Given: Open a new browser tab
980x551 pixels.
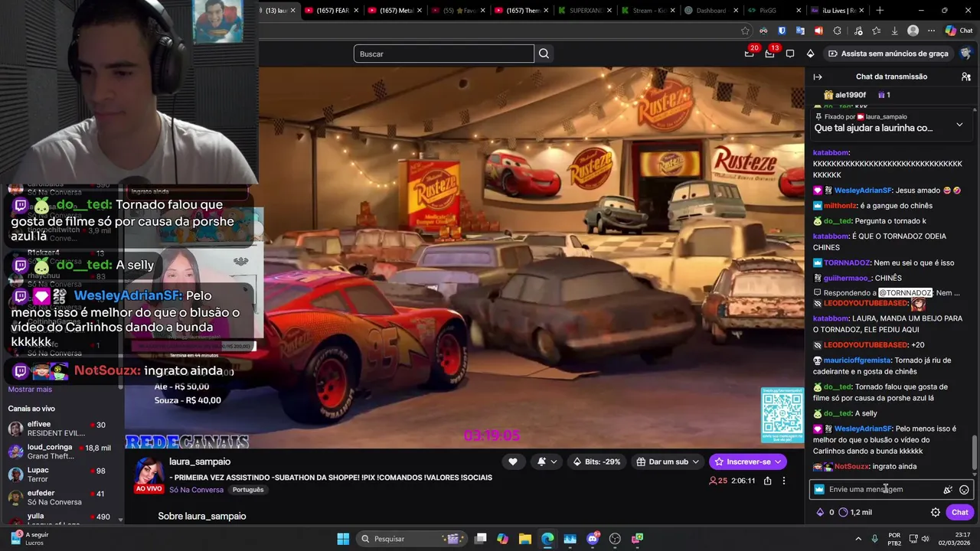Looking at the screenshot, I should tap(880, 10).
